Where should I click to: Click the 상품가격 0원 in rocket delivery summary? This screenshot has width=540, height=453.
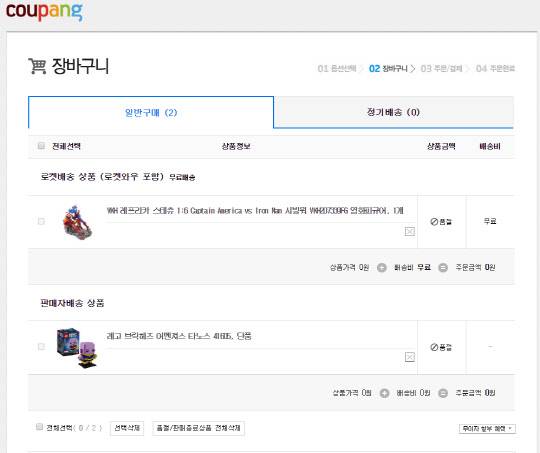coord(350,267)
